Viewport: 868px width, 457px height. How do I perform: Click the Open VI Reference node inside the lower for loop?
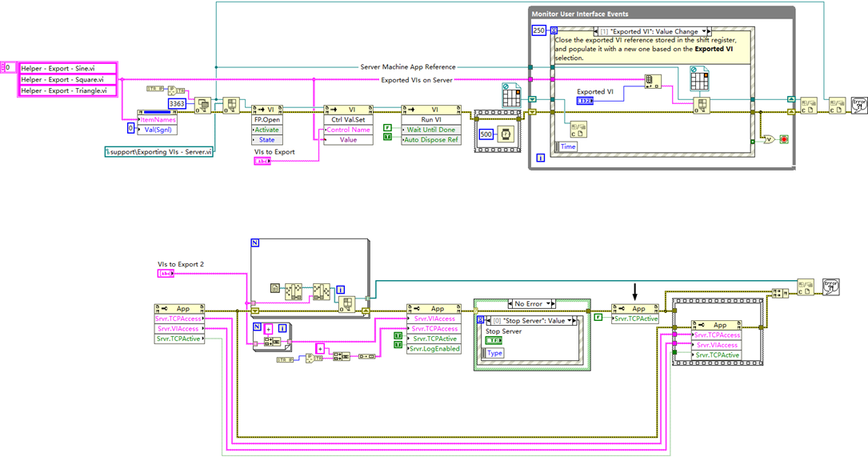pos(347,305)
